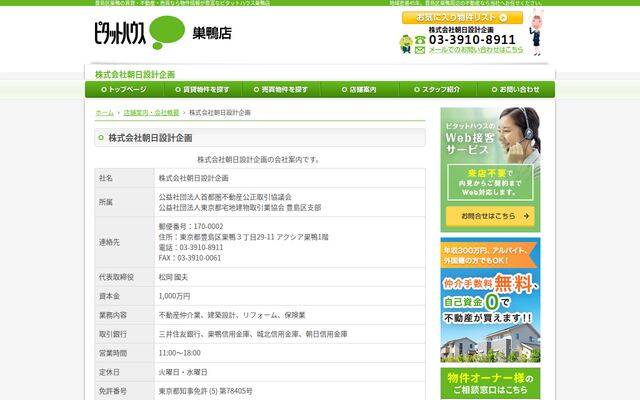This screenshot has height=400, width=640.
Task: Open 賃貸物件を探す menu item
Action: (202, 89)
